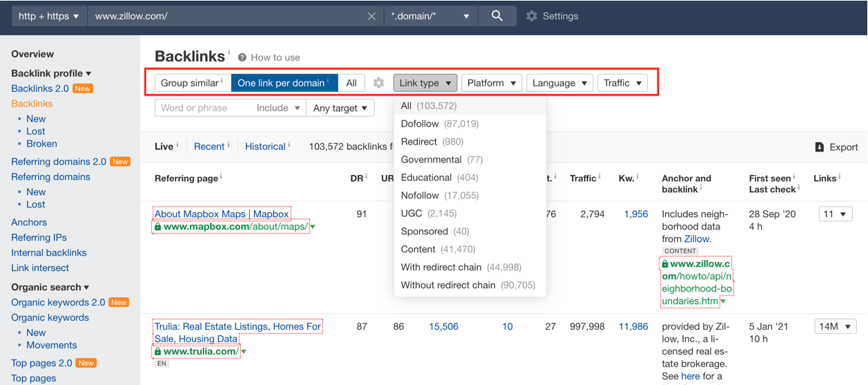Collapse the Organic search section

pyautogui.click(x=50, y=288)
